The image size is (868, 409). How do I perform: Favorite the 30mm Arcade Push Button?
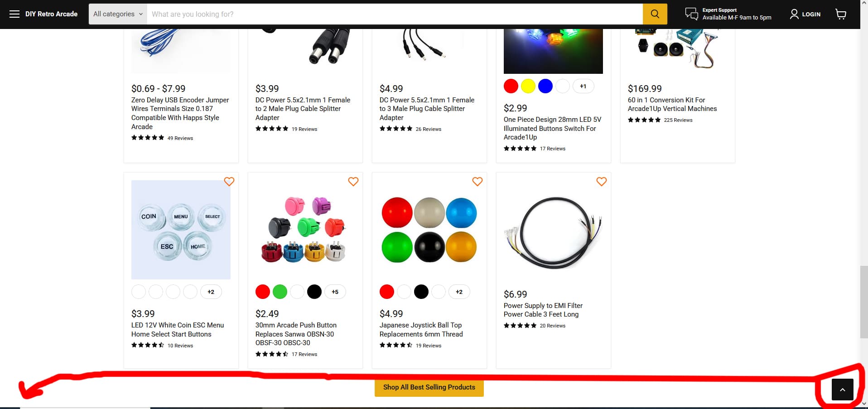(x=353, y=182)
